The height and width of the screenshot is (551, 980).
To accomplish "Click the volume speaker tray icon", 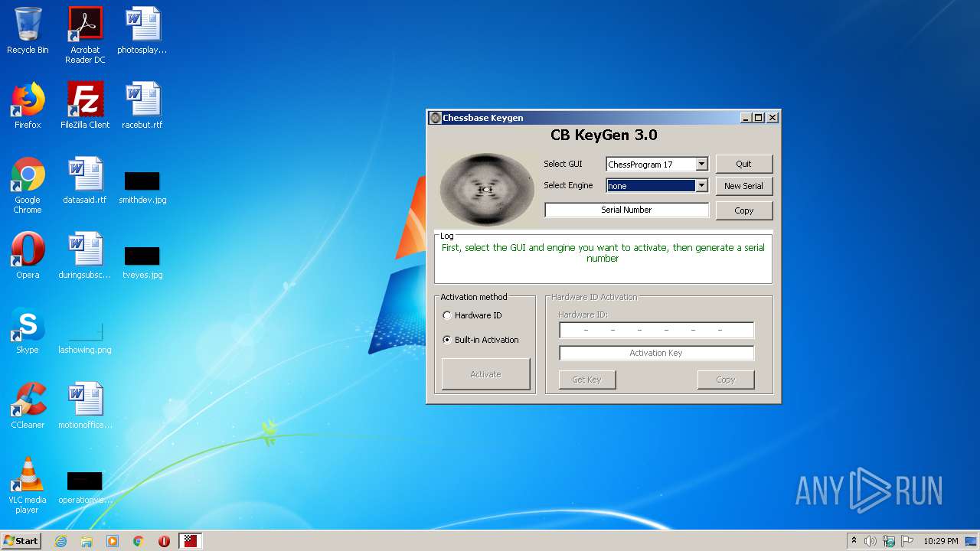I will 871,541.
